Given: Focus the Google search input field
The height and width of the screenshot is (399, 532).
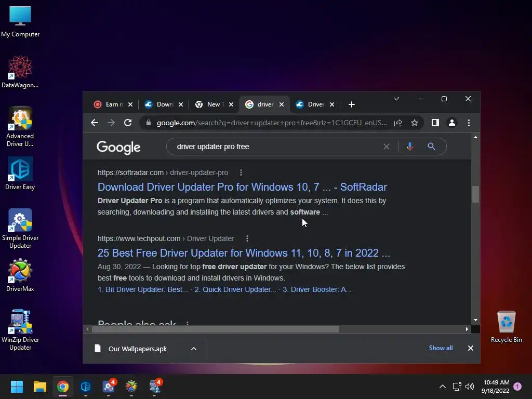Looking at the screenshot, I should coord(275,147).
